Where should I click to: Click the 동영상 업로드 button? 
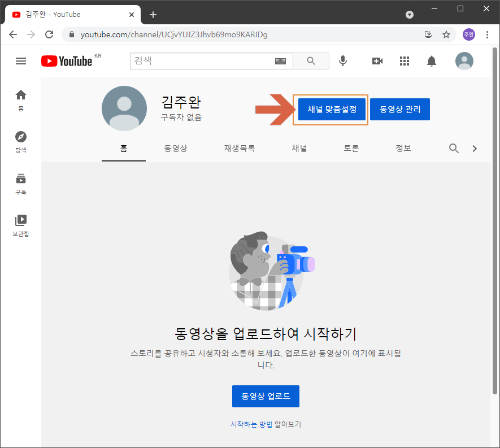click(266, 396)
